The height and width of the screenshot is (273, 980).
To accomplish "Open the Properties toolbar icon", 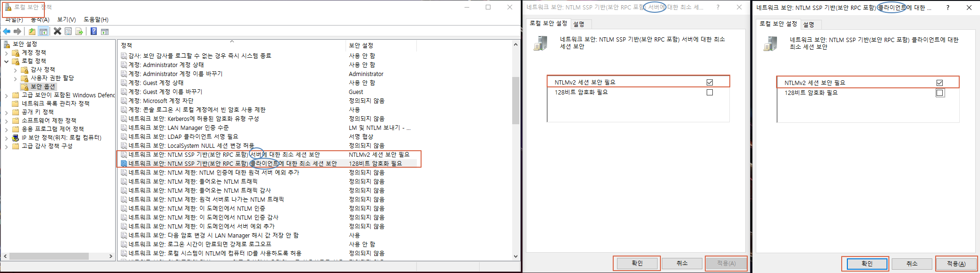I will point(68,31).
